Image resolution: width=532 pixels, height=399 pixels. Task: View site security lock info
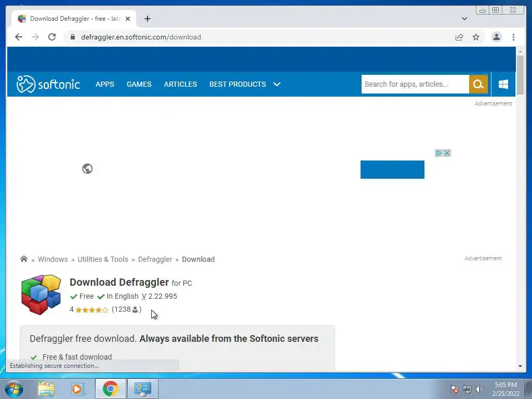coord(73,37)
